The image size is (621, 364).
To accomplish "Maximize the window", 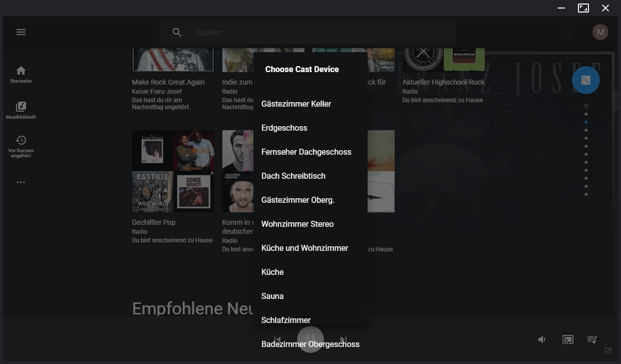I will point(583,8).
